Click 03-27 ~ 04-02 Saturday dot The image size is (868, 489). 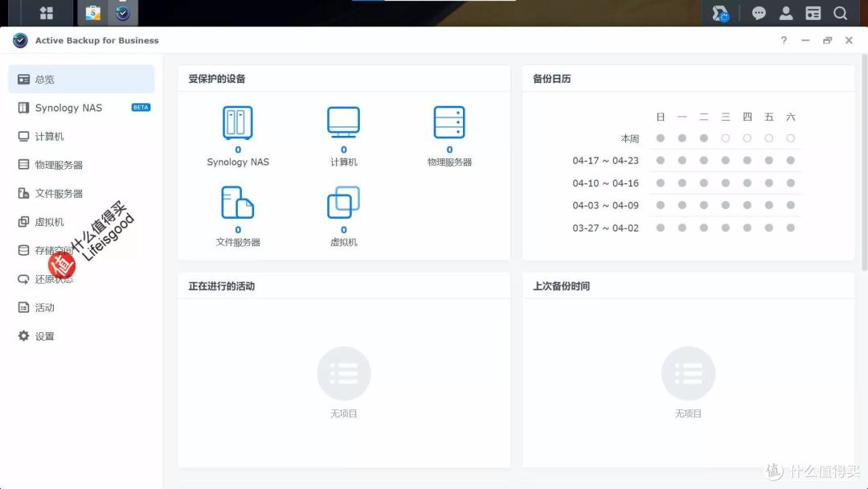791,228
